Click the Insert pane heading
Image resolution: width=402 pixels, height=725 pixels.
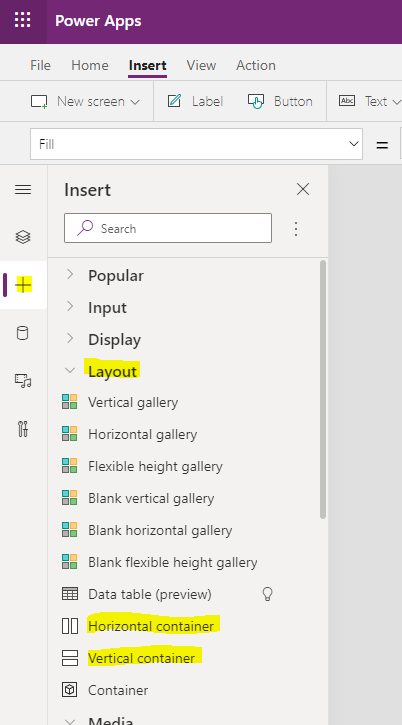pos(87,190)
